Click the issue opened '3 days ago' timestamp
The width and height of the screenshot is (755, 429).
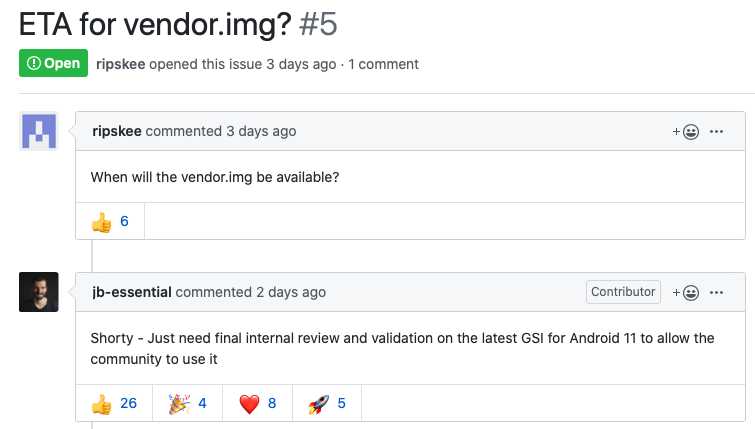coord(301,64)
